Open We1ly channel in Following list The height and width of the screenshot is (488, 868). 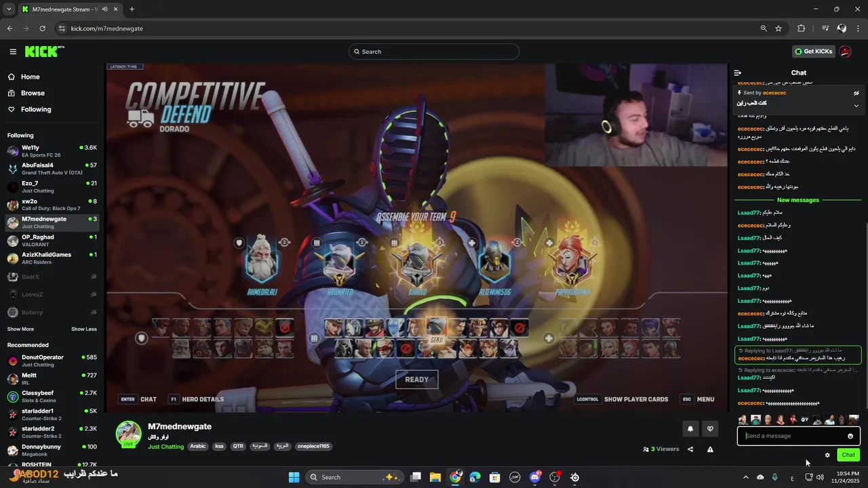(52, 150)
